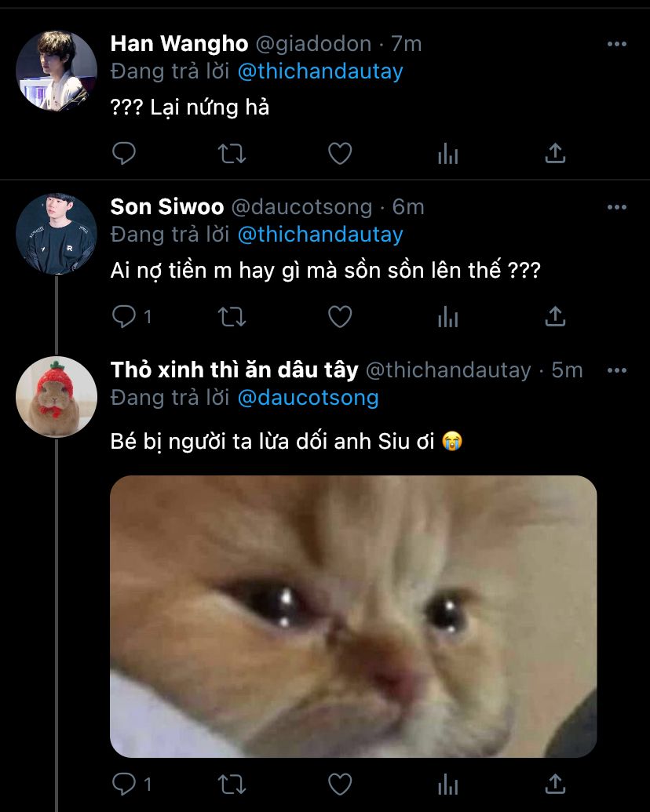The image size is (650, 812).
Task: Retweet Han Wangho's tweet
Action: tap(232, 153)
